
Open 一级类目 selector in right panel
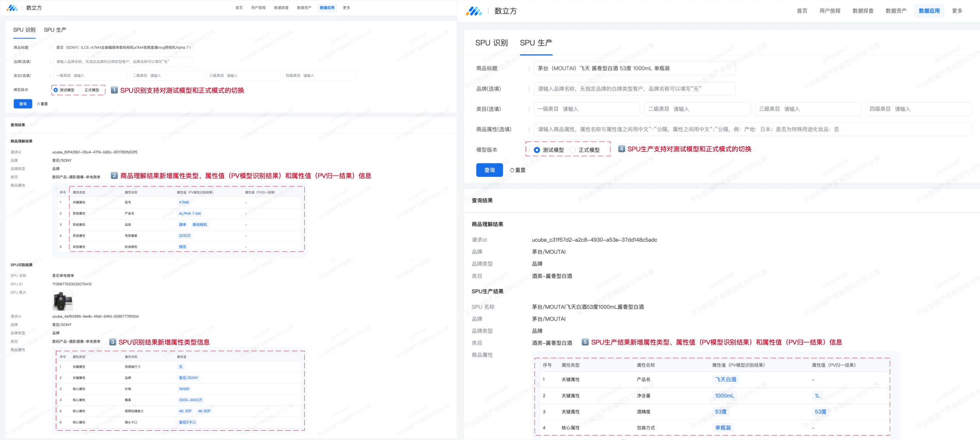point(587,109)
